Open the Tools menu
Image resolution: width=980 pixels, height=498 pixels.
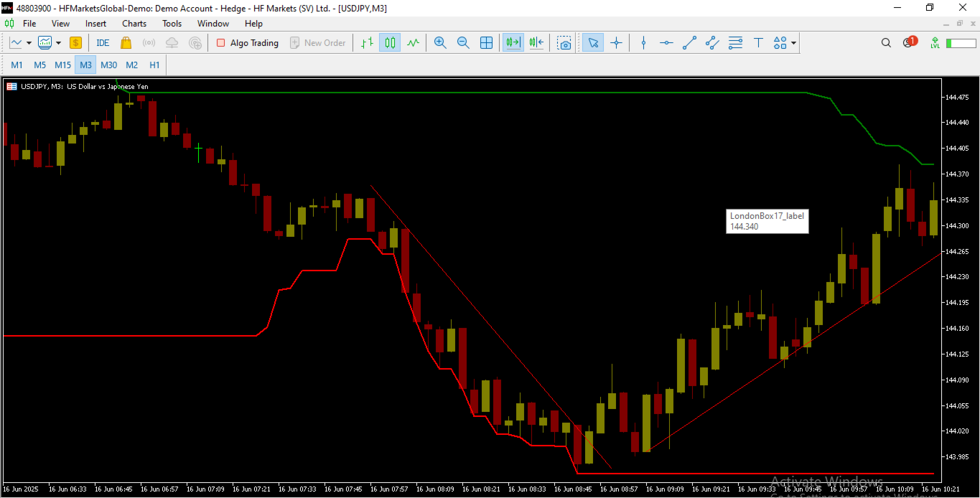(172, 24)
